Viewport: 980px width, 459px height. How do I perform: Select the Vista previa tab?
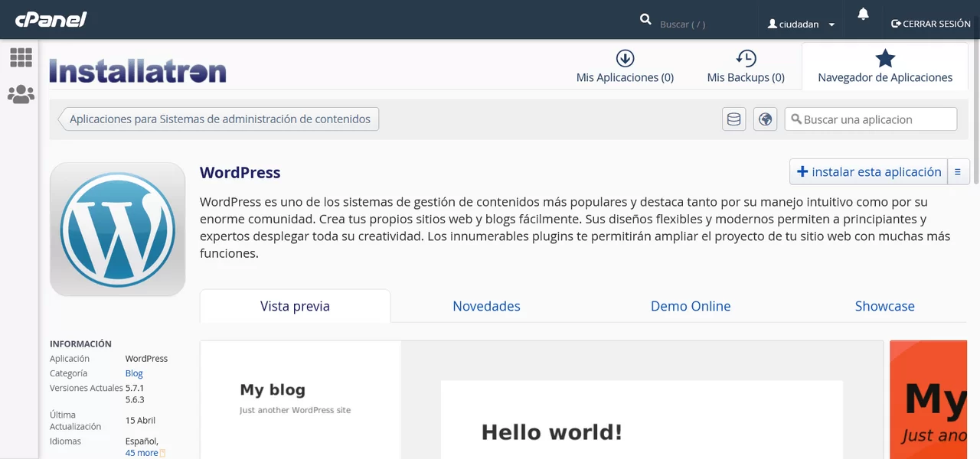click(295, 306)
